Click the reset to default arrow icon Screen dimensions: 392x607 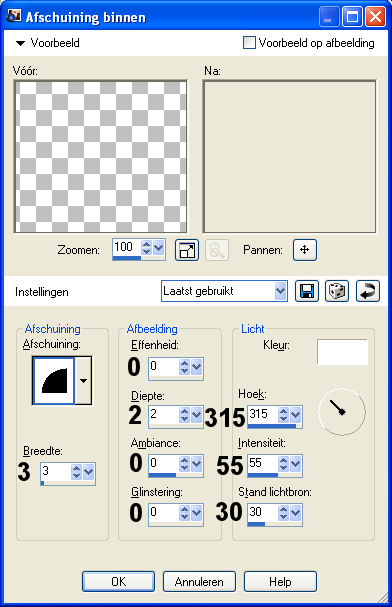pos(368,291)
